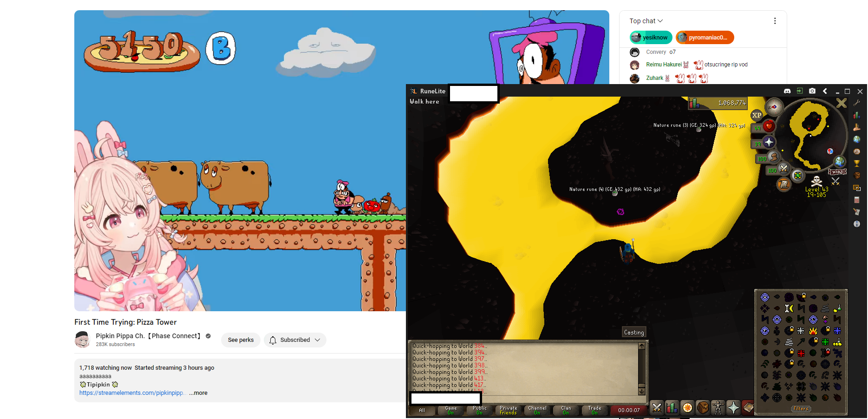Screen dimensions: 868x419
Task: Click the See perks button
Action: [241, 340]
